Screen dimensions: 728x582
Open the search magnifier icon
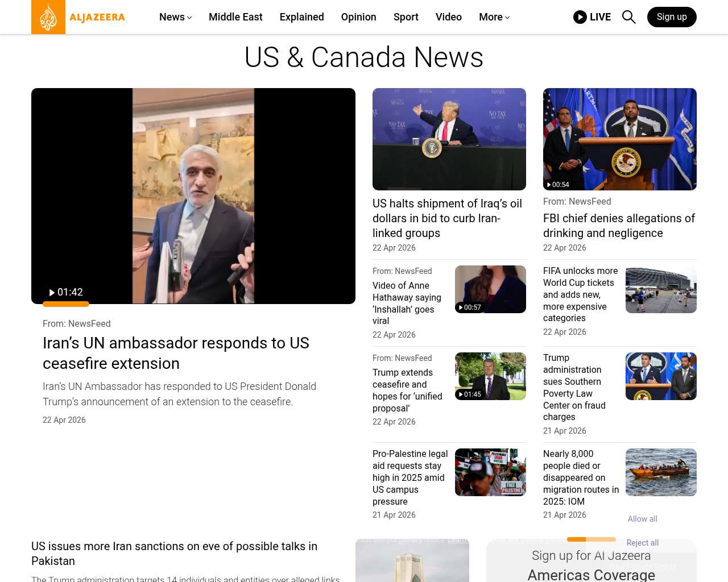click(628, 17)
